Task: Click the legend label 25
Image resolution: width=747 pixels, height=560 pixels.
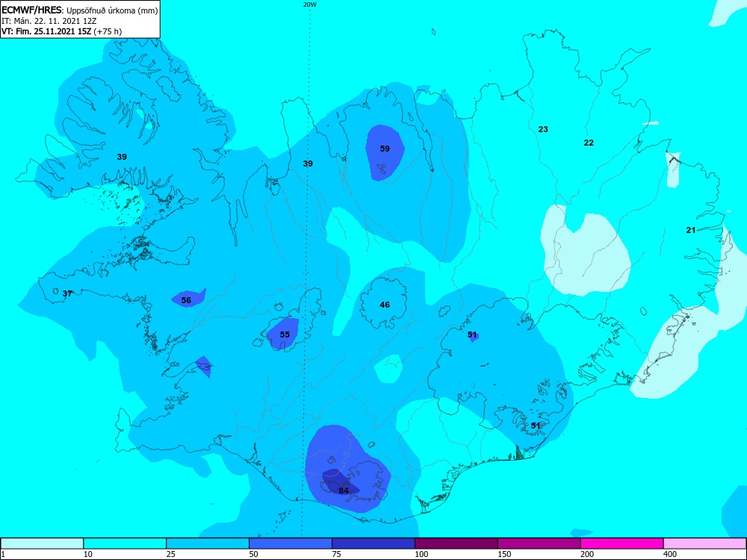Action: (171, 554)
